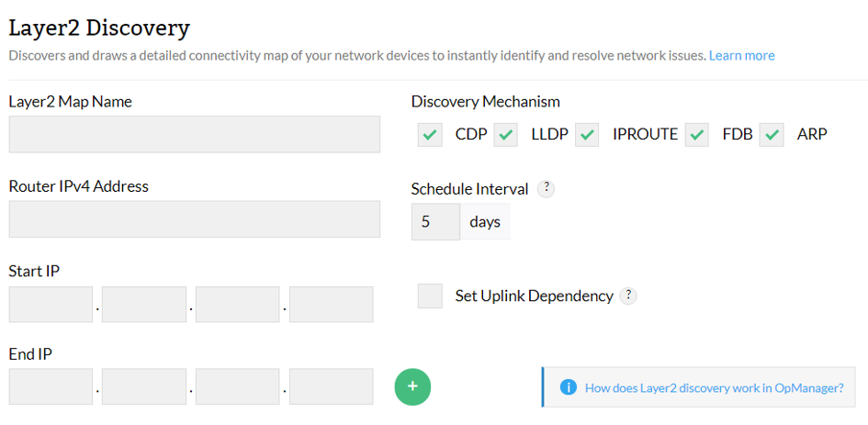Toggle the FDB discovery checkbox

[x=697, y=135]
